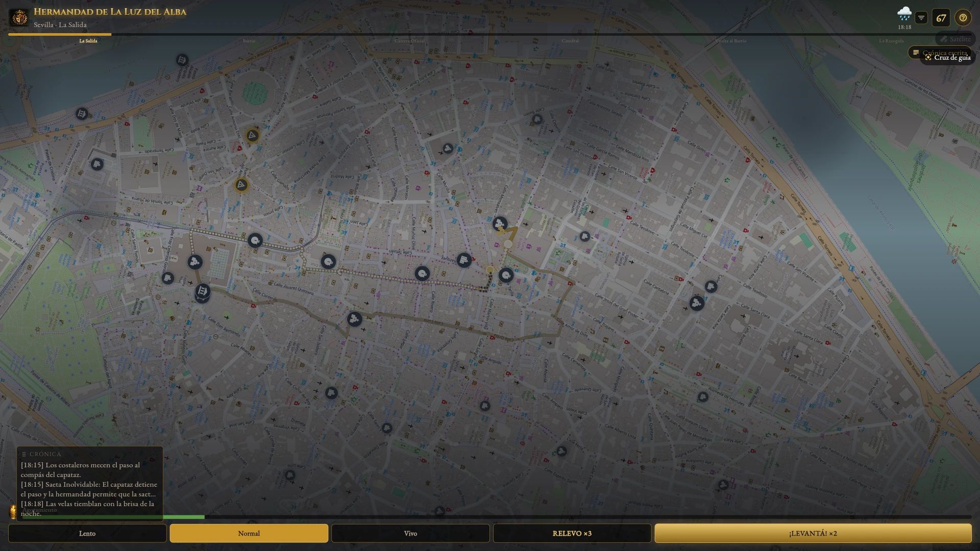Select church marker above Calle San Isidoro

click(354, 320)
